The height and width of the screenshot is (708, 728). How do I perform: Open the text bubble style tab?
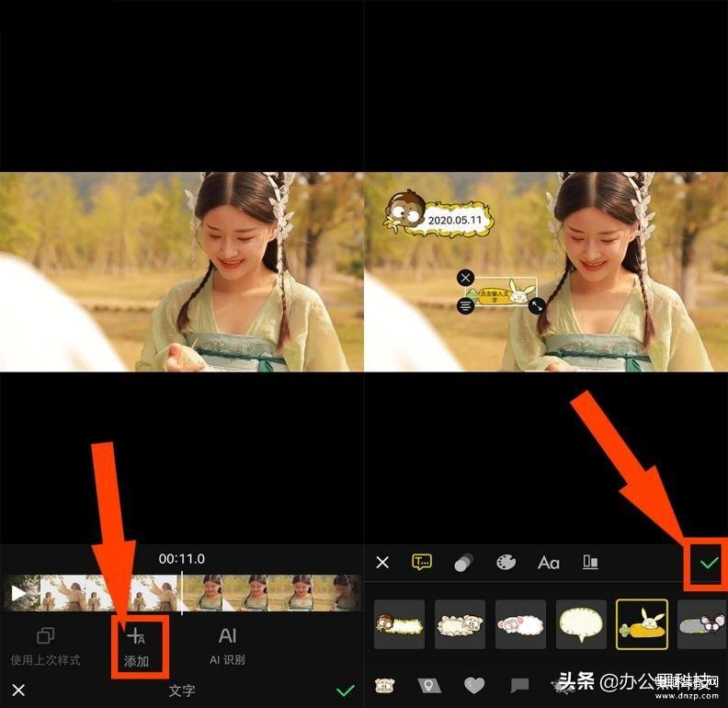tap(422, 562)
